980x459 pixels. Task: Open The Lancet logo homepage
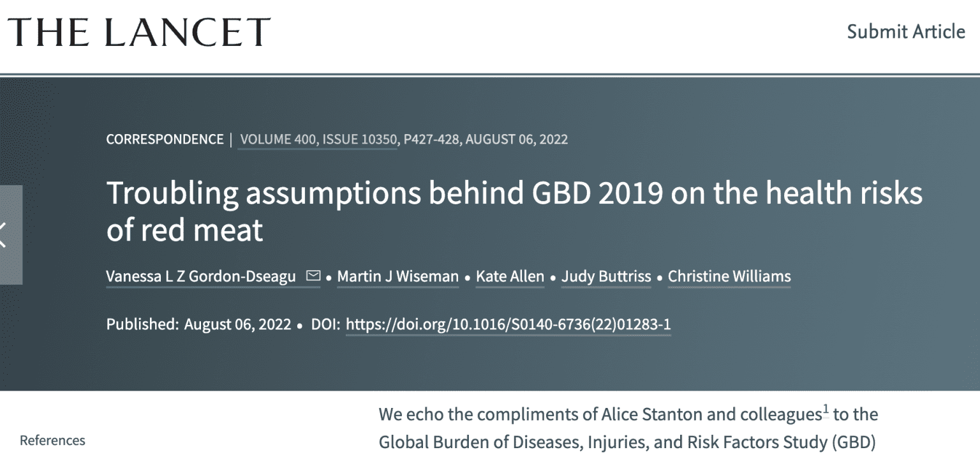[139, 31]
